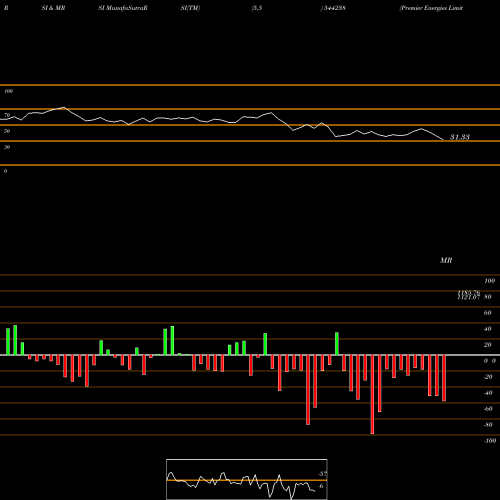Click the MR axis label -20
Image resolution: width=500 pixels, height=500 pixels.
click(x=488, y=377)
